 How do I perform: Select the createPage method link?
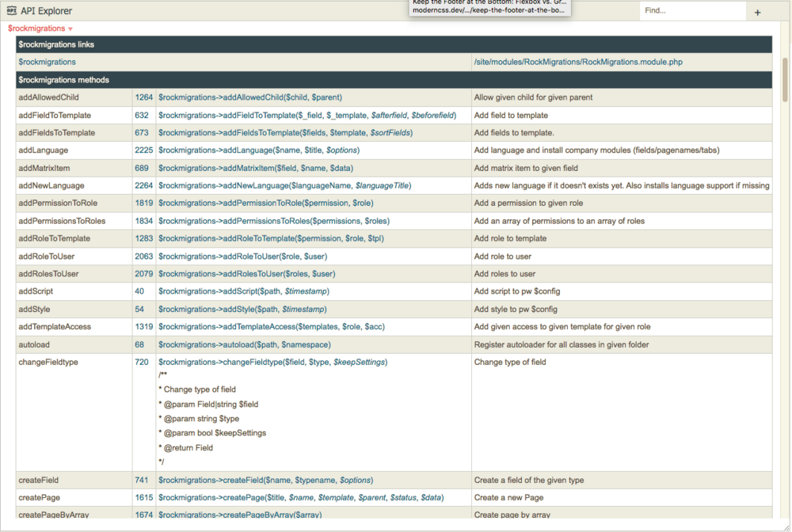point(295,497)
